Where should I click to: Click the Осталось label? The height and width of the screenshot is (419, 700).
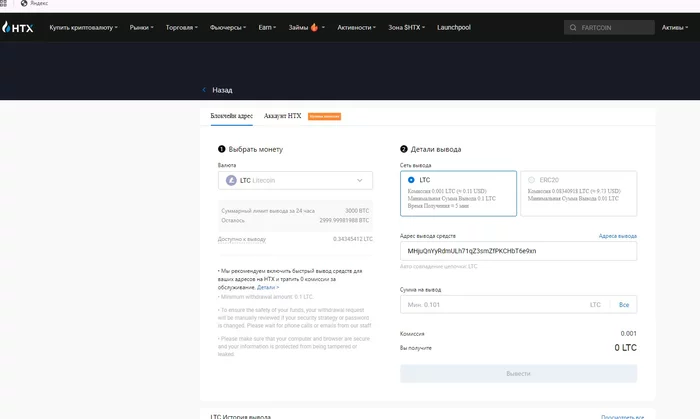point(233,220)
